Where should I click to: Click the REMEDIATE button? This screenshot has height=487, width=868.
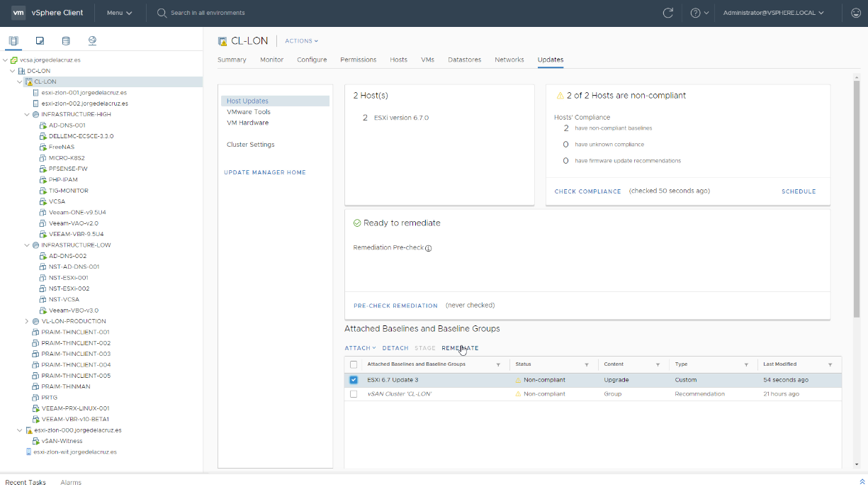[x=460, y=348]
